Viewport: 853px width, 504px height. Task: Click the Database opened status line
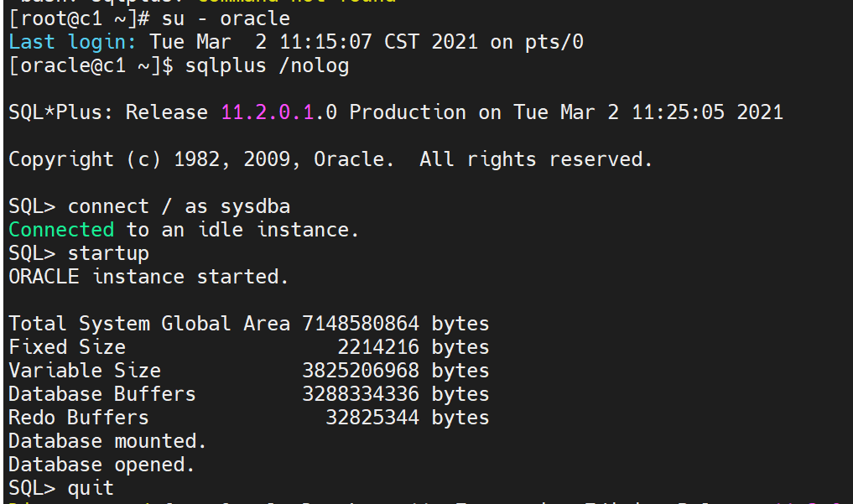tap(101, 464)
